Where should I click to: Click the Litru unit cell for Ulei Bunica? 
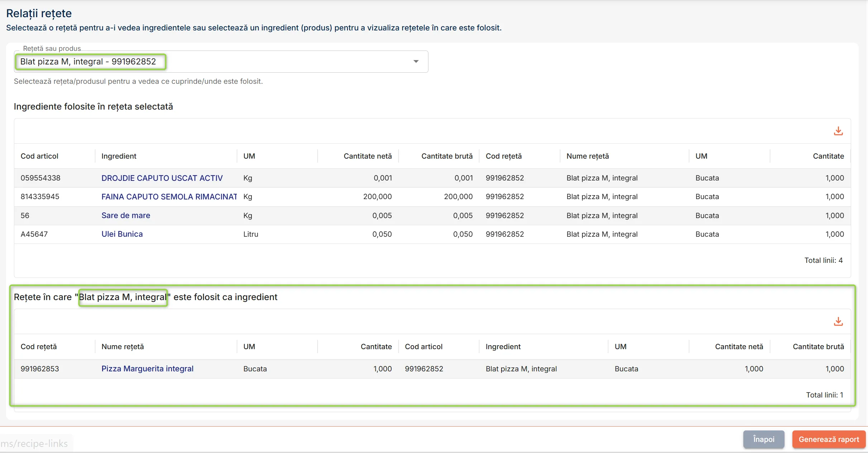click(251, 234)
